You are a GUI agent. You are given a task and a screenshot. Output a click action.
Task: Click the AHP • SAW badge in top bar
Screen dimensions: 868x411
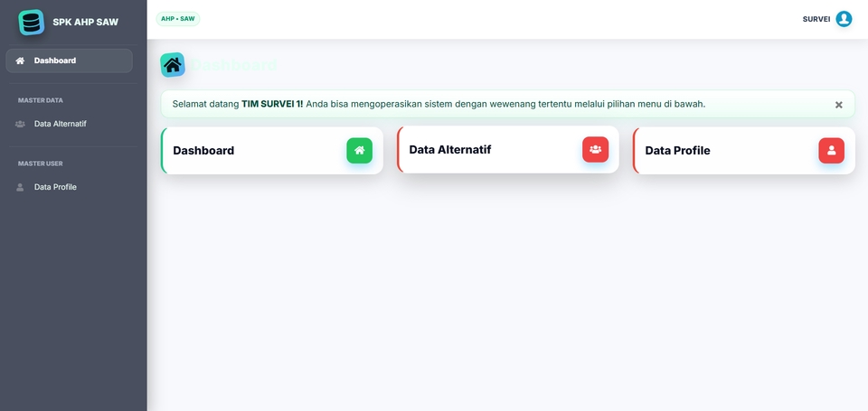coord(178,18)
